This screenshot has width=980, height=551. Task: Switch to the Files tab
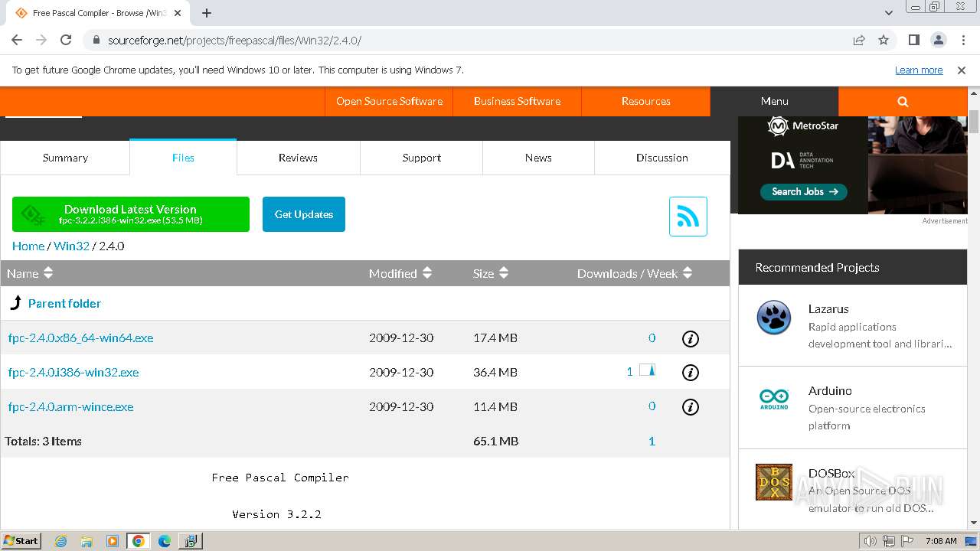(183, 158)
